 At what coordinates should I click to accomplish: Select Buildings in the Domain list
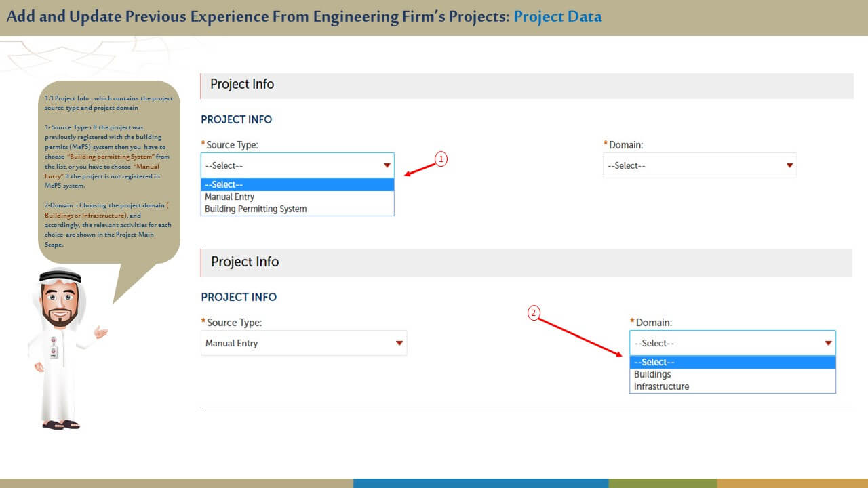click(652, 374)
